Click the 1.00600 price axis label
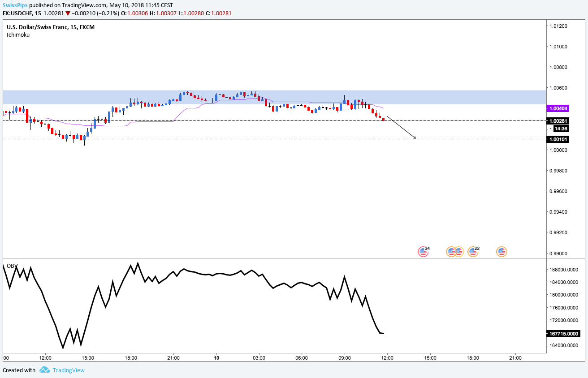The width and height of the screenshot is (588, 378). click(558, 88)
